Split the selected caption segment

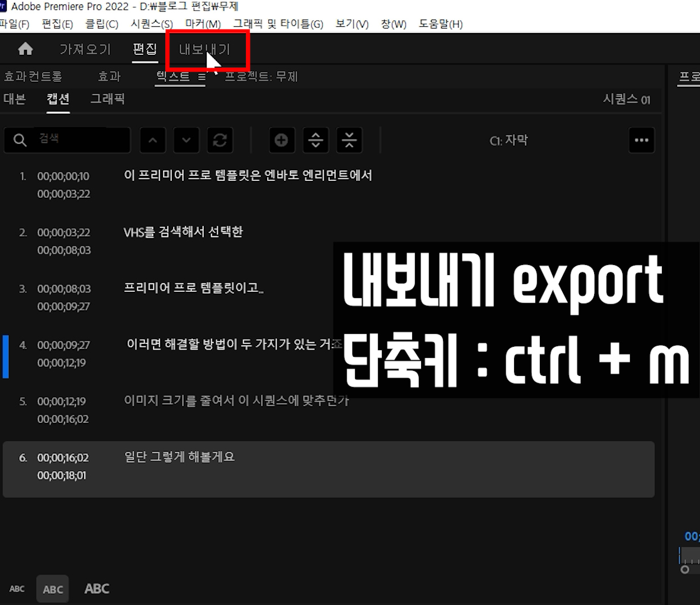click(x=316, y=140)
